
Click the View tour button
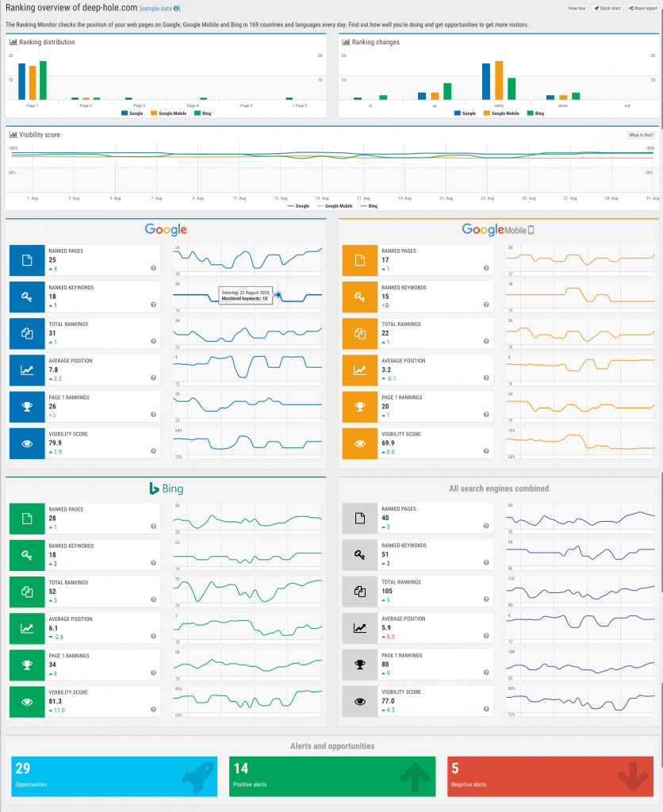pos(577,8)
